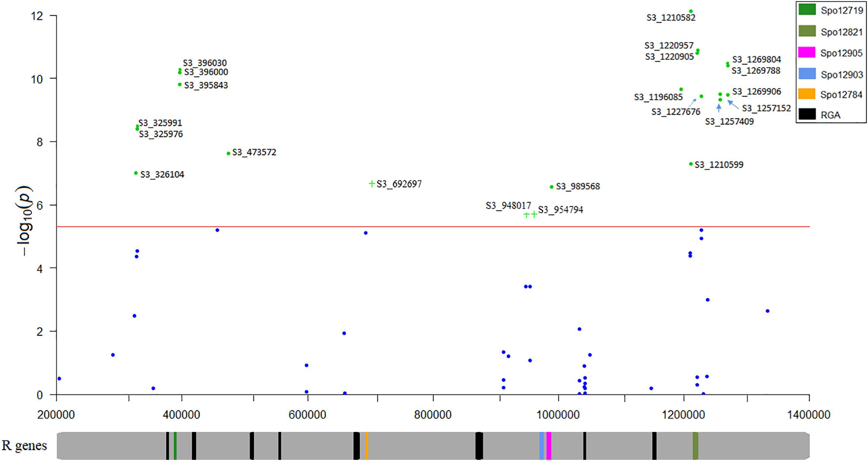Click the green dot beside S3_989568
868x461 pixels.
click(x=552, y=187)
